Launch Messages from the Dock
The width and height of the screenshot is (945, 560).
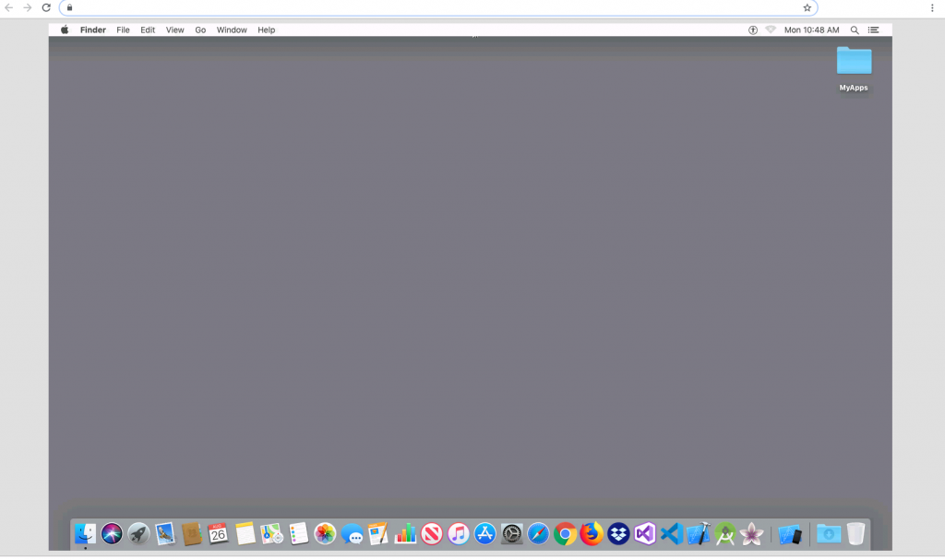tap(352, 534)
